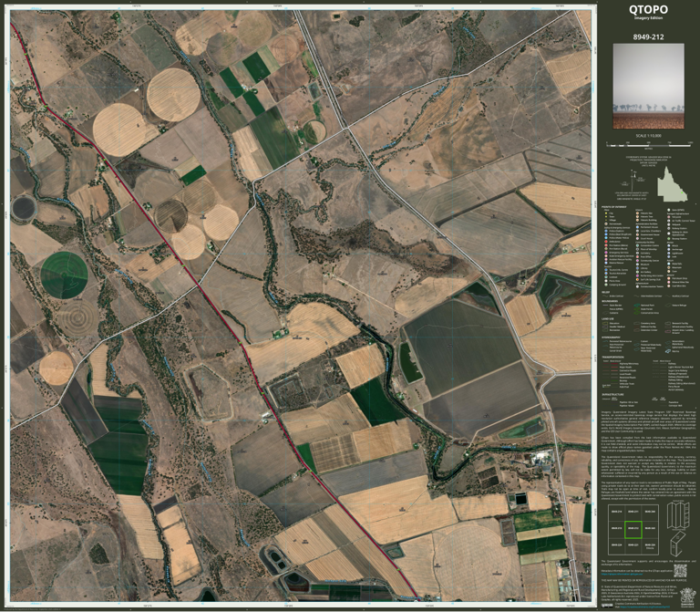Open the QTopo application web link
Screen dimensions: 700x612
(622, 574)
